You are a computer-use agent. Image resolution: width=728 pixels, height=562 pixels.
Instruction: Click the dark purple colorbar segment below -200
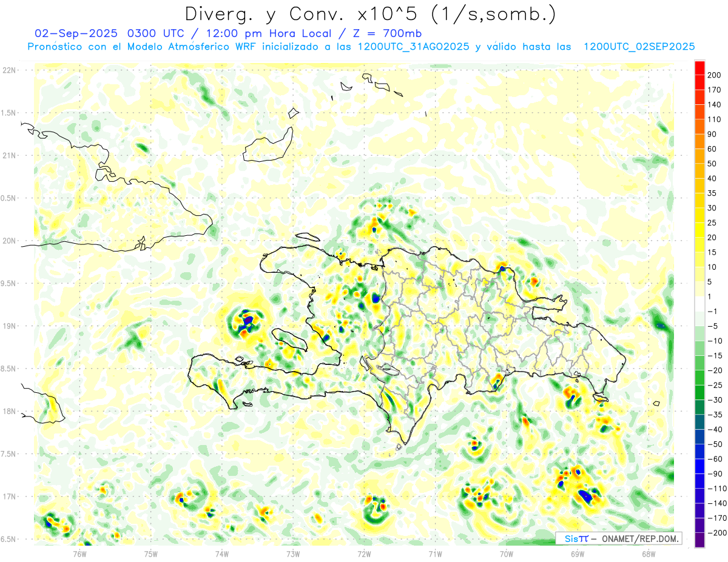(x=699, y=540)
